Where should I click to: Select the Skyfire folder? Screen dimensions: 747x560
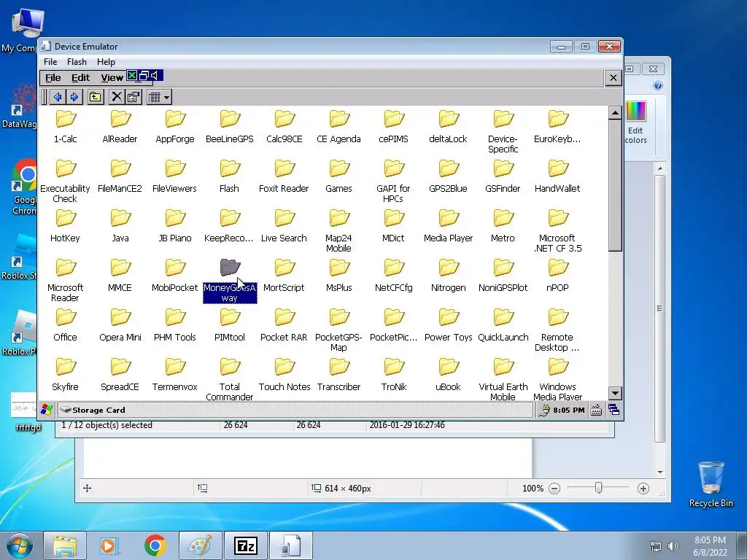click(65, 375)
